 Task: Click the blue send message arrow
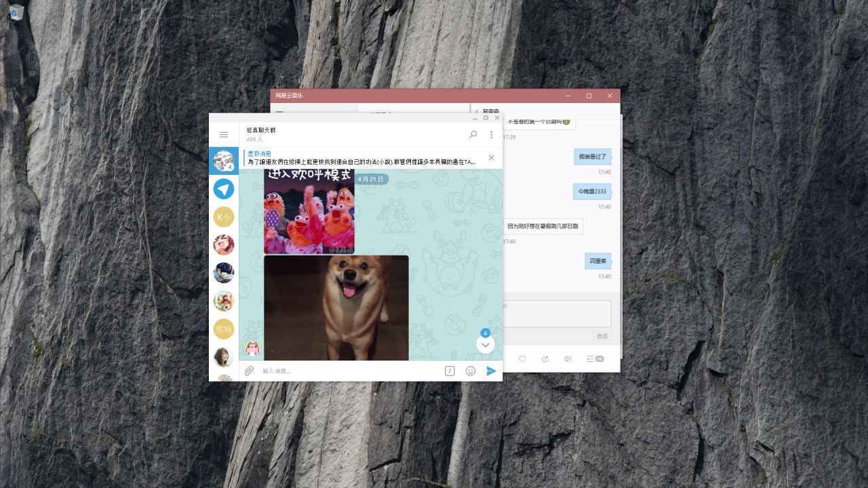click(x=491, y=371)
